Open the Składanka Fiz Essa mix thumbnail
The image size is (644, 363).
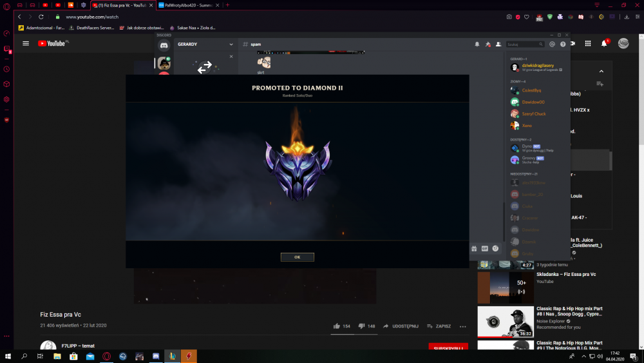click(x=506, y=288)
